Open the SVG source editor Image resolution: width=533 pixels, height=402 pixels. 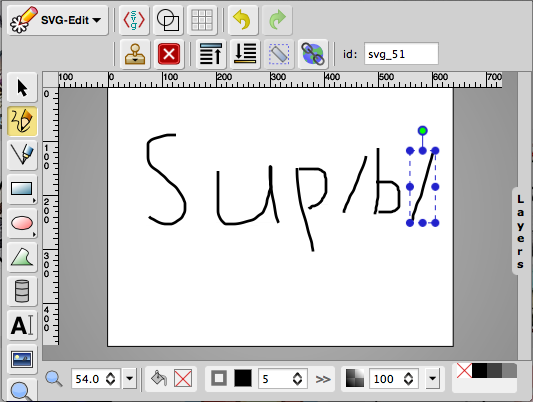(x=134, y=20)
